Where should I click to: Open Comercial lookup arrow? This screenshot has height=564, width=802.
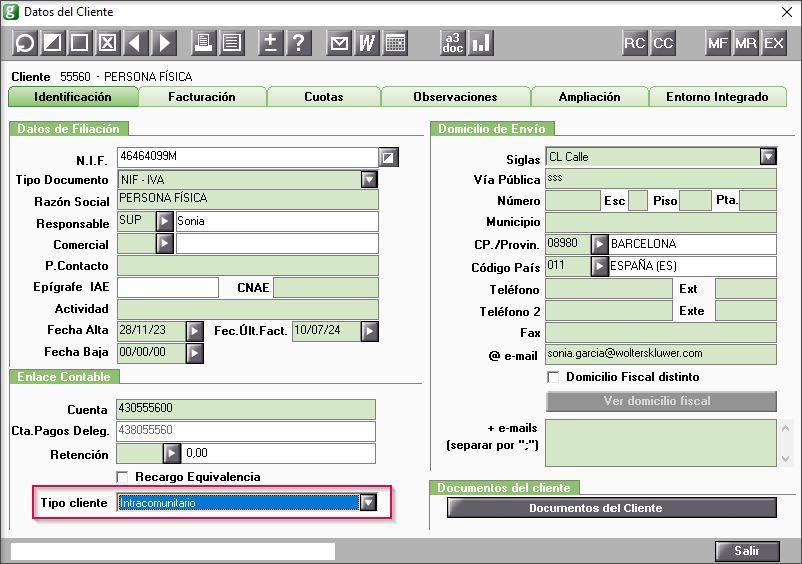(x=164, y=243)
